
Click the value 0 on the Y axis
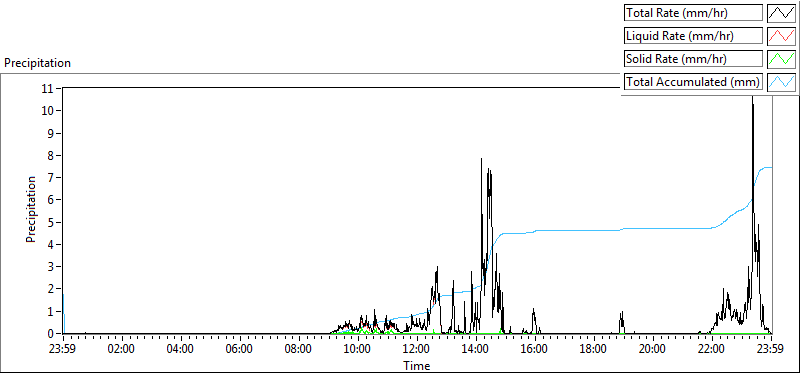click(52, 334)
